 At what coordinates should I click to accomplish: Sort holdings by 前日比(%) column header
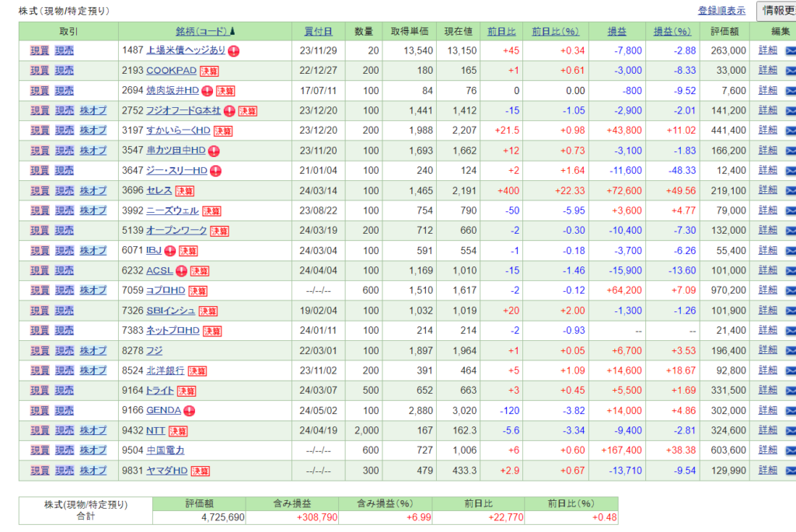[556, 31]
